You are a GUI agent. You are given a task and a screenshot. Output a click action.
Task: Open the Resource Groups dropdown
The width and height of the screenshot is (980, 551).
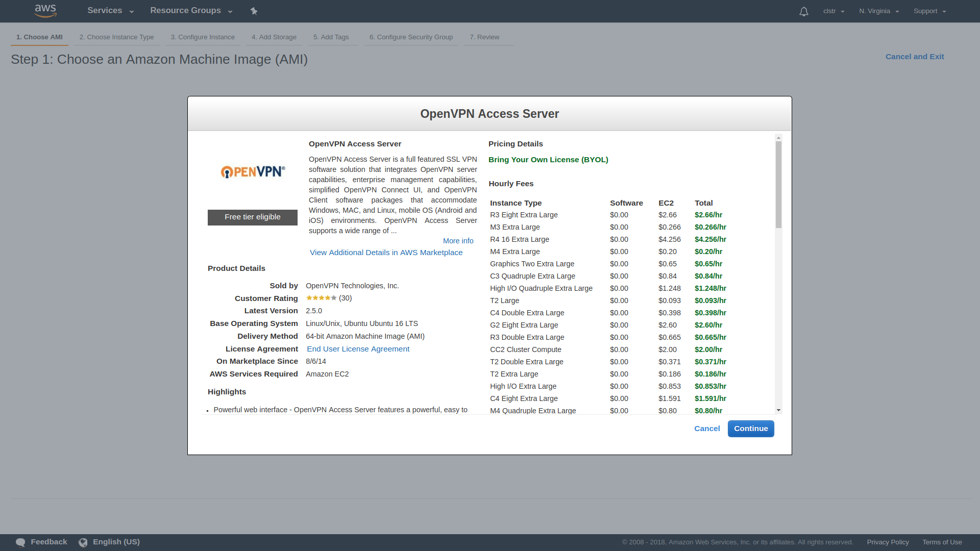coord(191,11)
